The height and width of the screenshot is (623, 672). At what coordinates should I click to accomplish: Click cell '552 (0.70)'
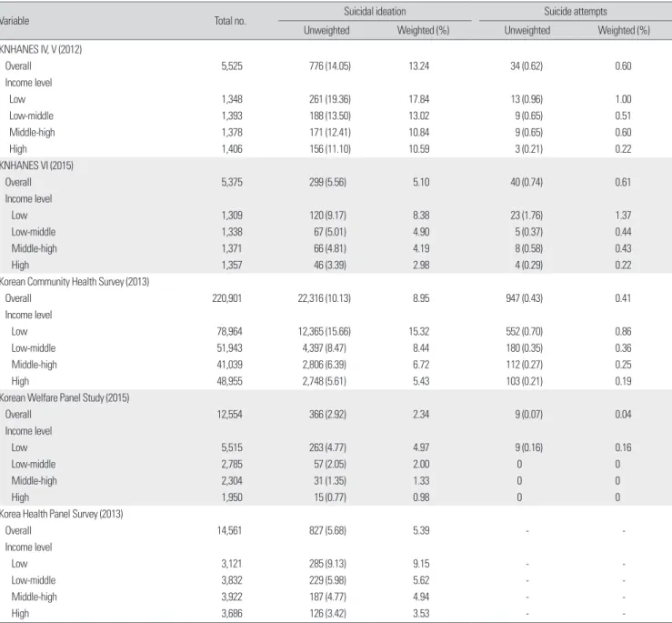pos(524,332)
